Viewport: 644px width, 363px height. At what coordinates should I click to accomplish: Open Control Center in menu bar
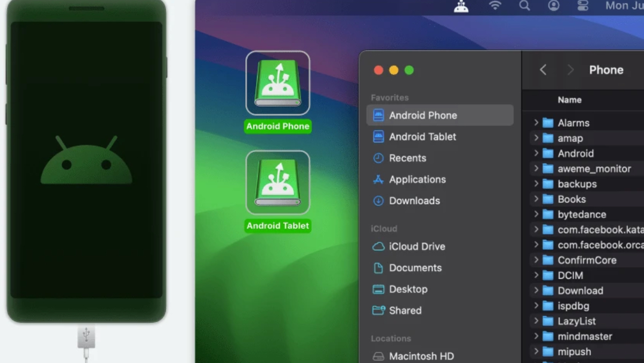[x=583, y=6]
